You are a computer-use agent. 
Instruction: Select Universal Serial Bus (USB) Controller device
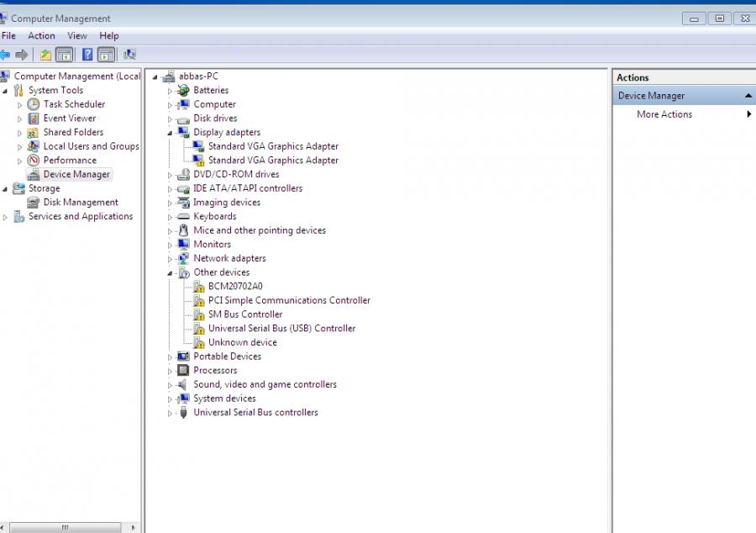[x=281, y=328]
